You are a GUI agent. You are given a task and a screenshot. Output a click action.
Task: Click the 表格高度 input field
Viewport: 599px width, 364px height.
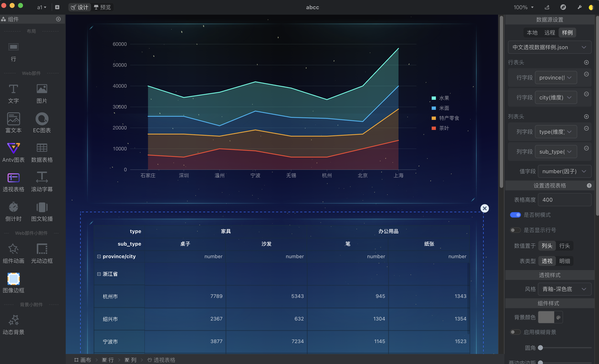click(564, 200)
